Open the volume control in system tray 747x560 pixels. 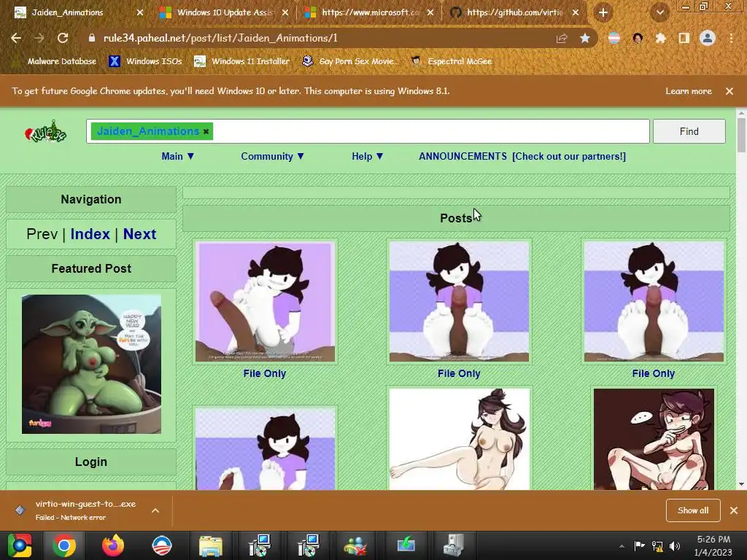point(675,546)
